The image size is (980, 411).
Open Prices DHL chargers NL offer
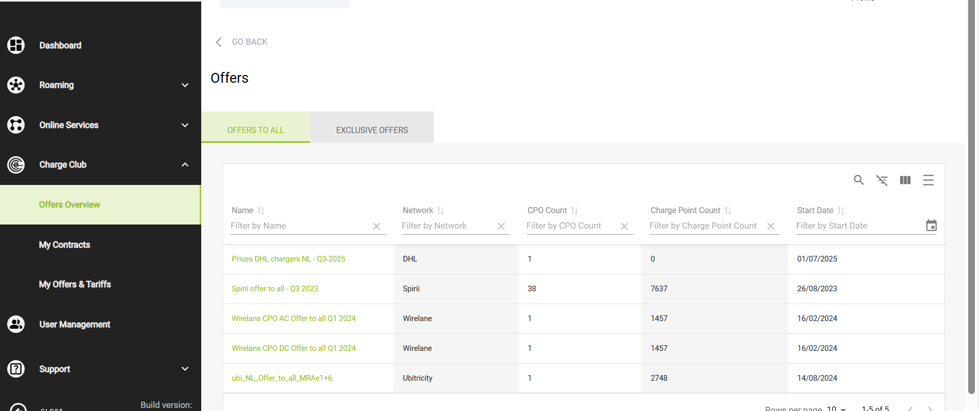point(289,259)
